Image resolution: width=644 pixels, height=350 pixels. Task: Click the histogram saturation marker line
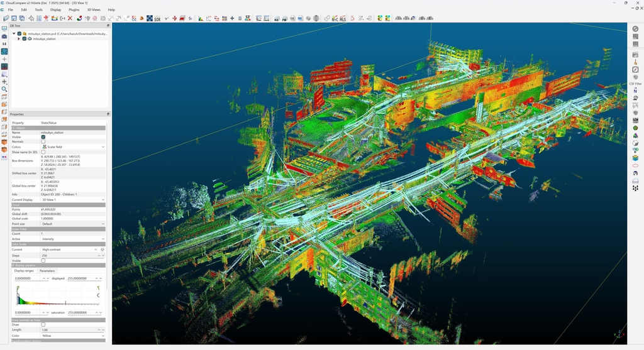pyautogui.click(x=65, y=303)
